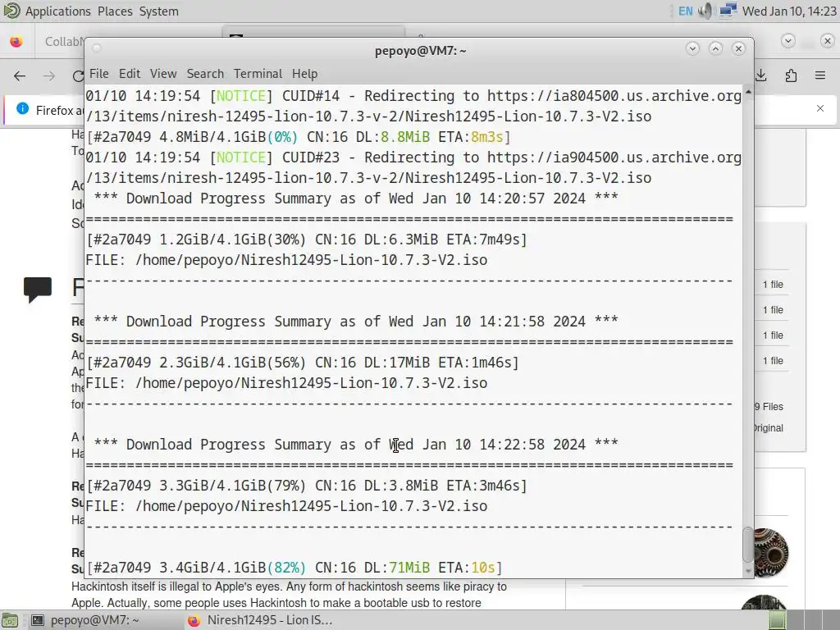Click the '9 Files' link in Firefox page
Image resolution: width=840 pixels, height=630 pixels.
[769, 407]
